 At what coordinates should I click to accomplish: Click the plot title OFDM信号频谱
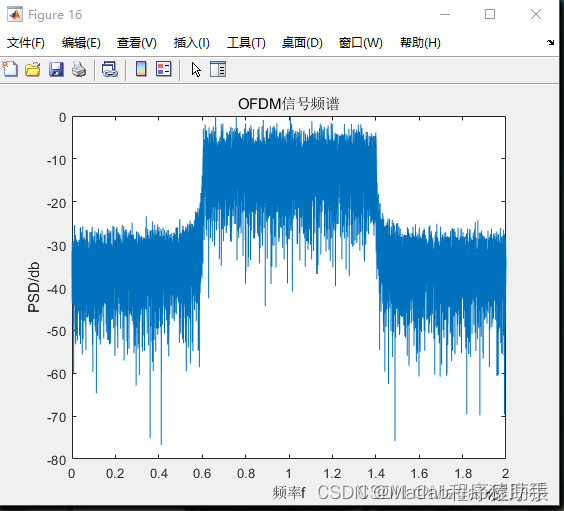pos(288,104)
